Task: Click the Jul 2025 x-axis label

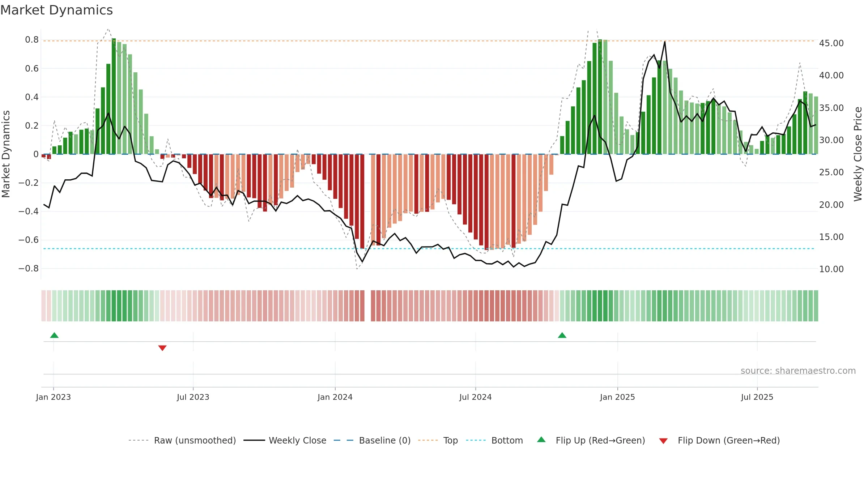Action: [x=757, y=397]
